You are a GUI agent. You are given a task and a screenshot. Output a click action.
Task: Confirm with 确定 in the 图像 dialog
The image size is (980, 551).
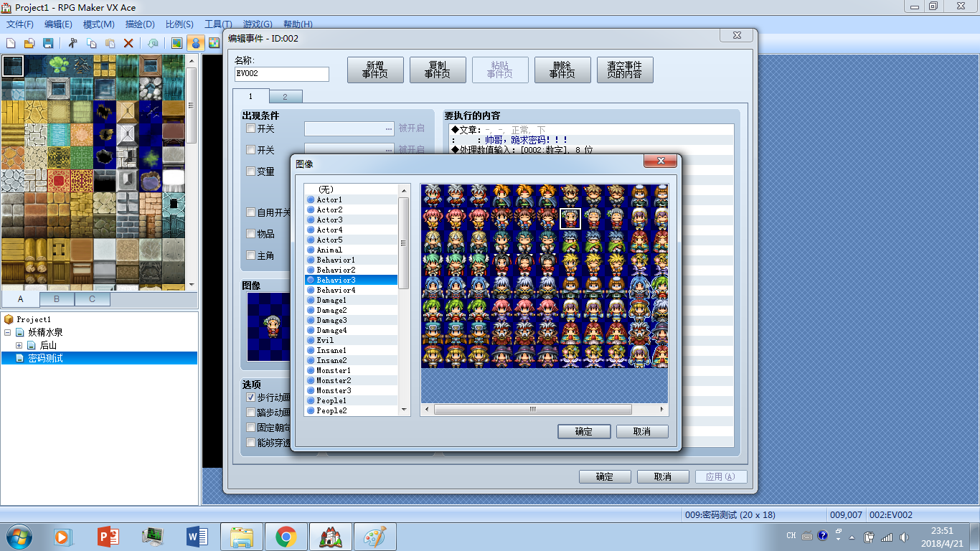pyautogui.click(x=584, y=431)
